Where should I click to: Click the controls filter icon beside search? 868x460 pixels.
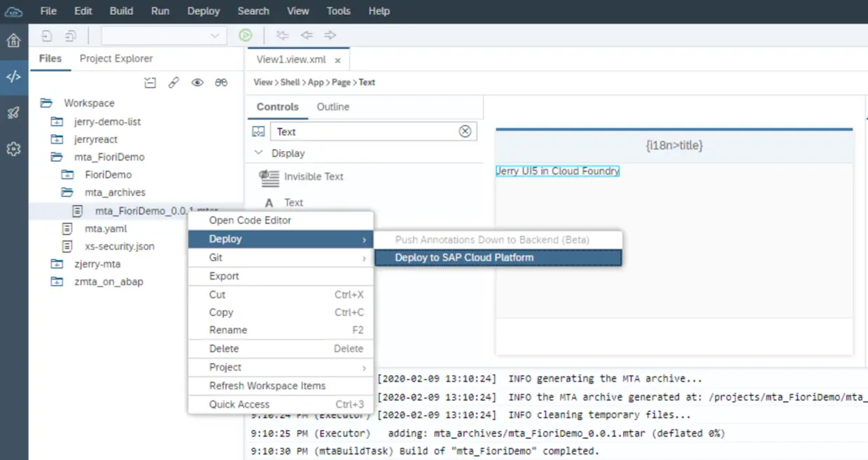[x=259, y=132]
